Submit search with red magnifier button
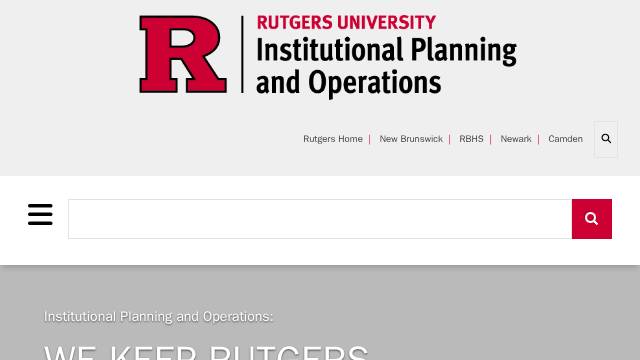This screenshot has width=640, height=360. coord(592,219)
